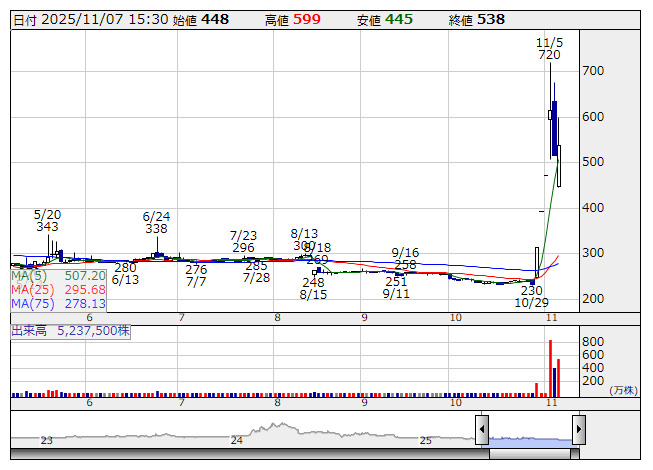
Task: Click the bottom horizontal scrollbar thumb
Action: tap(530, 455)
